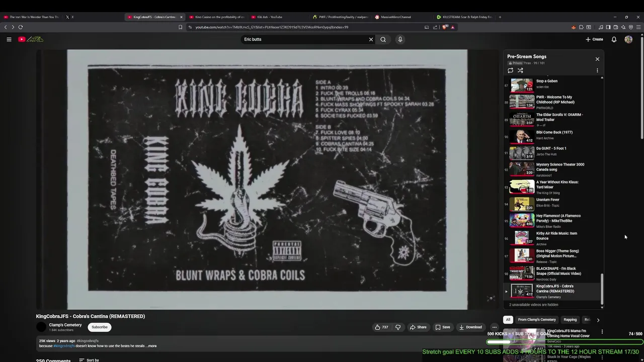
Task: Bookmark this page icon in address bar
Action: pyautogui.click(x=180, y=27)
